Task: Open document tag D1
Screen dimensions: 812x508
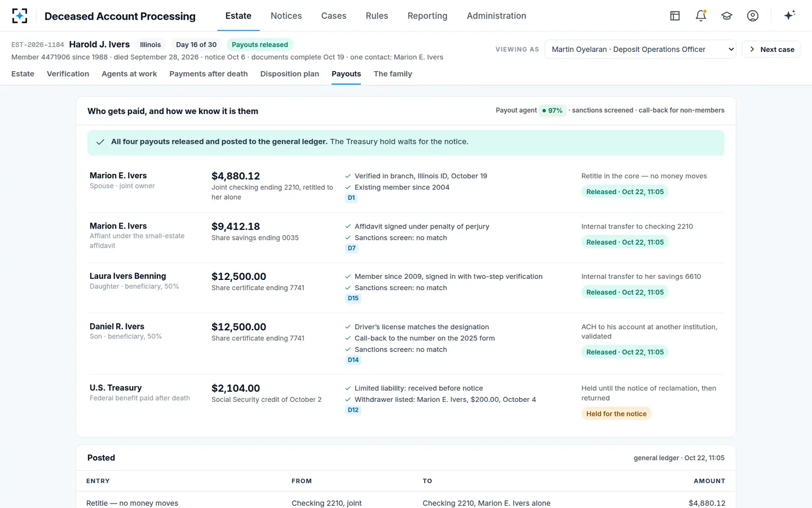Action: pos(351,198)
